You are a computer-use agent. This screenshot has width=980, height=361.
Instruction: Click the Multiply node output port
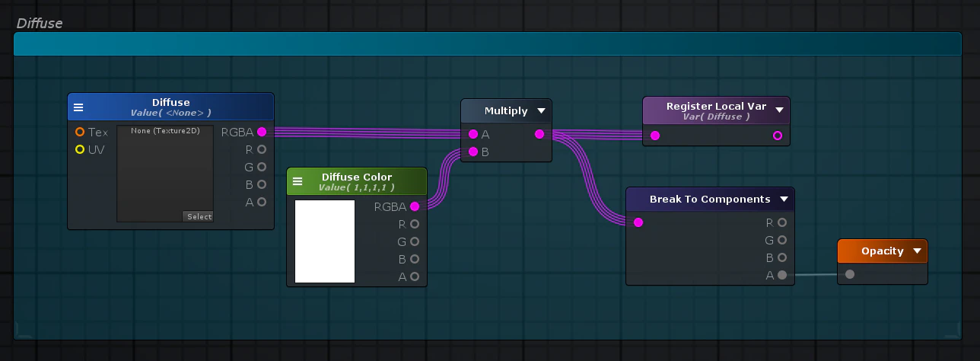click(539, 135)
